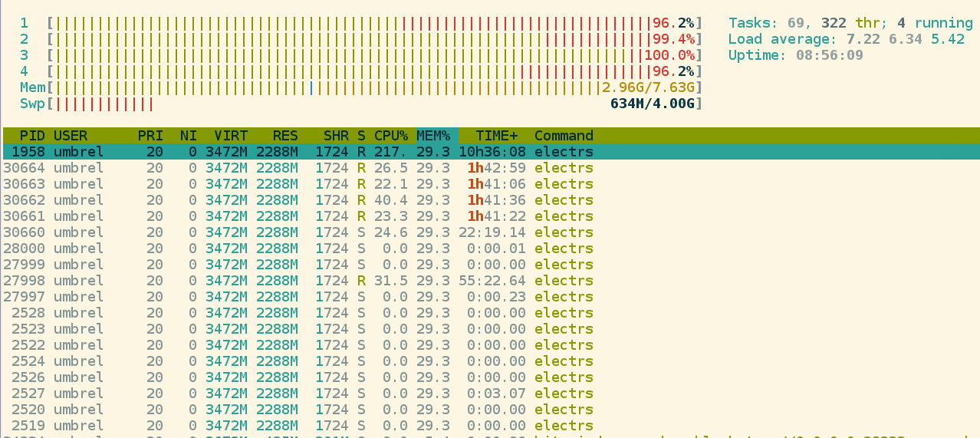Select process row with PID 2528
Screen dimensions: 980x438
click(491, 313)
